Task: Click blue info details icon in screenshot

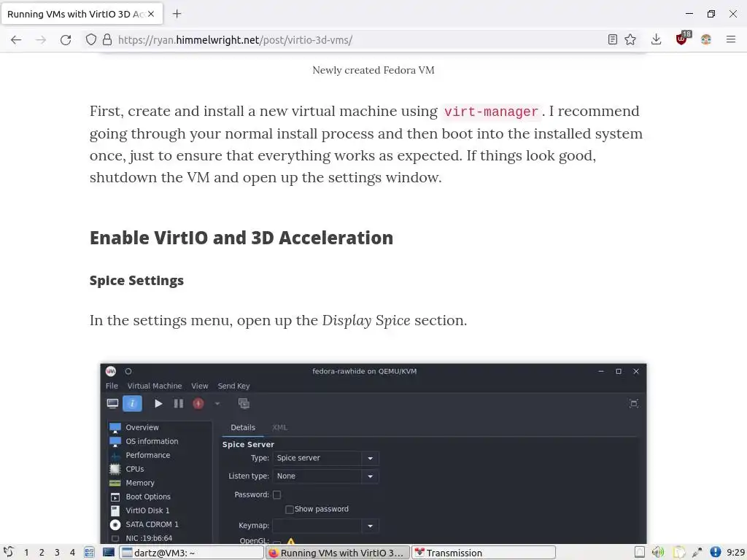Action: tap(133, 404)
